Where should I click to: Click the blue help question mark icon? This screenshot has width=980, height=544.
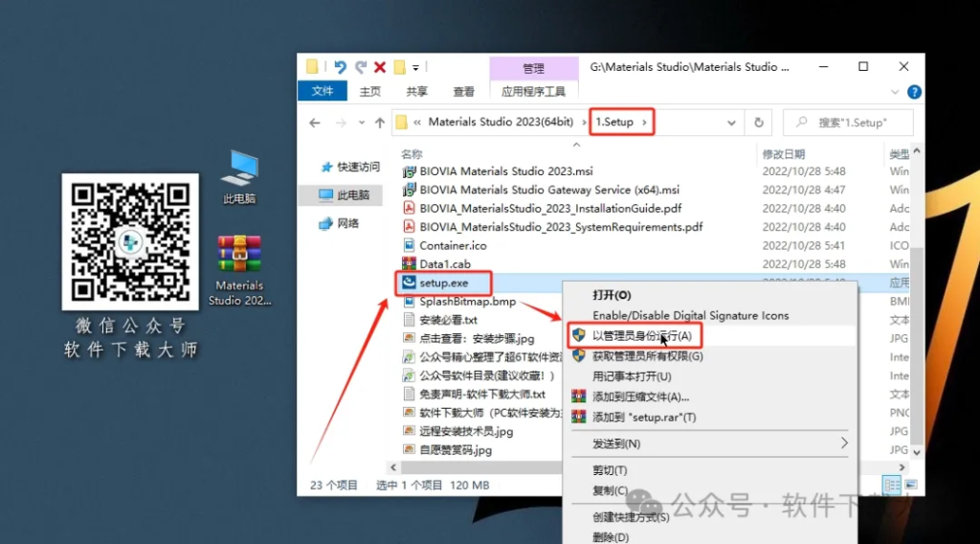(914, 92)
